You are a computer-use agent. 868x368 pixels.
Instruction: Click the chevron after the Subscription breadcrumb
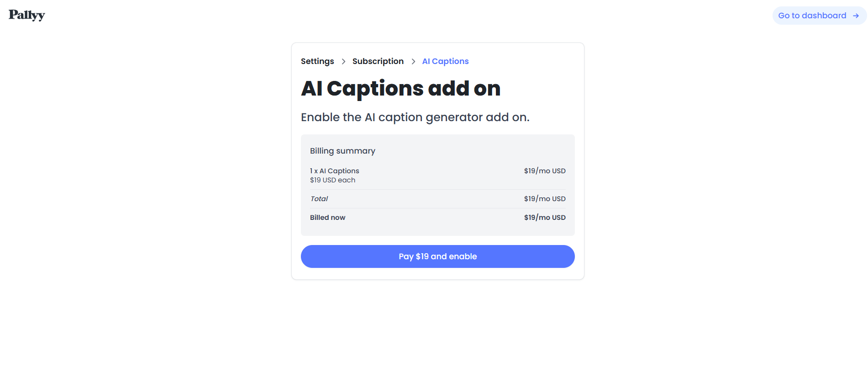pyautogui.click(x=413, y=61)
